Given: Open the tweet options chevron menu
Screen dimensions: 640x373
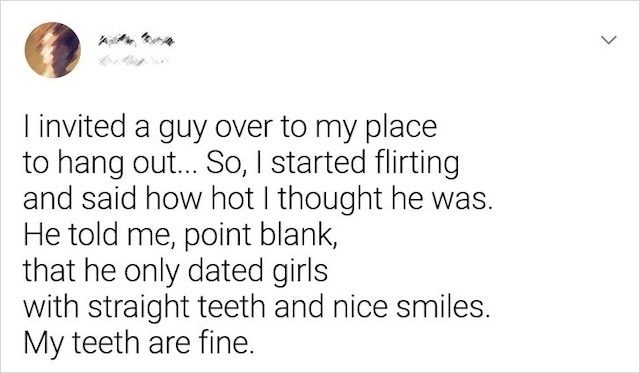Looking at the screenshot, I should 609,40.
